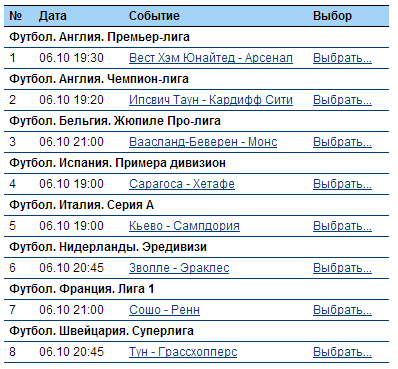Open the Кьево - Сампдория match
The height and width of the screenshot is (369, 398).
pyautogui.click(x=184, y=226)
